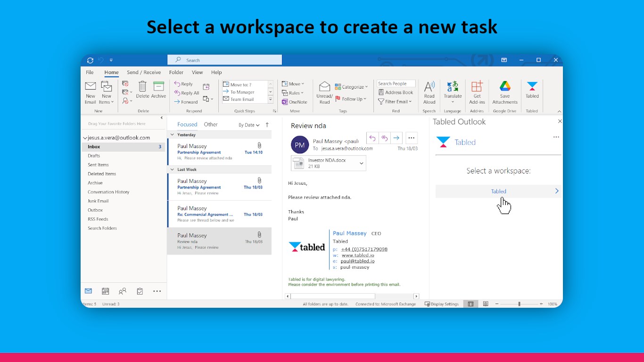The height and width of the screenshot is (362, 644).
Task: Click the zoom in plus button
Action: click(541, 304)
